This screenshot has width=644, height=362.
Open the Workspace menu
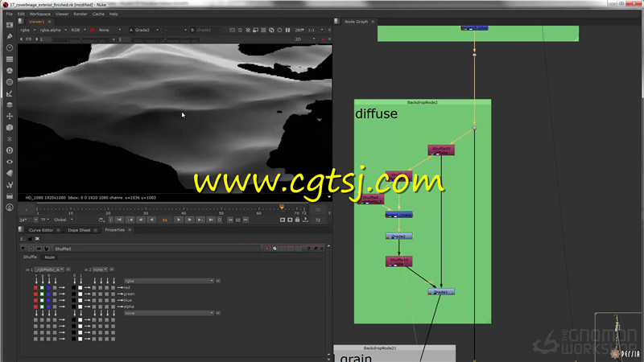(x=39, y=14)
